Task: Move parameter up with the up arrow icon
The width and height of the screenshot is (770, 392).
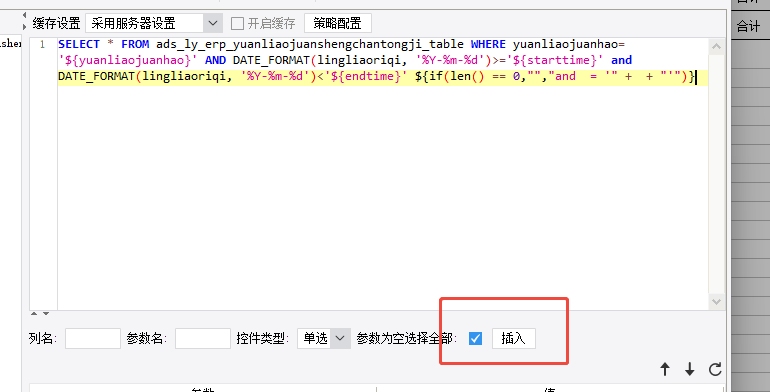Action: pyautogui.click(x=665, y=369)
